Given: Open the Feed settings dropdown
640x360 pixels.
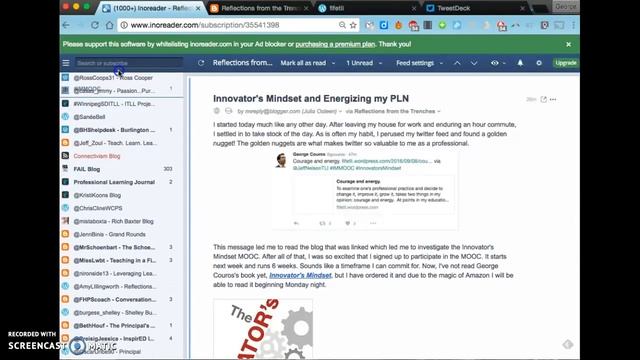Looking at the screenshot, I should (419, 63).
